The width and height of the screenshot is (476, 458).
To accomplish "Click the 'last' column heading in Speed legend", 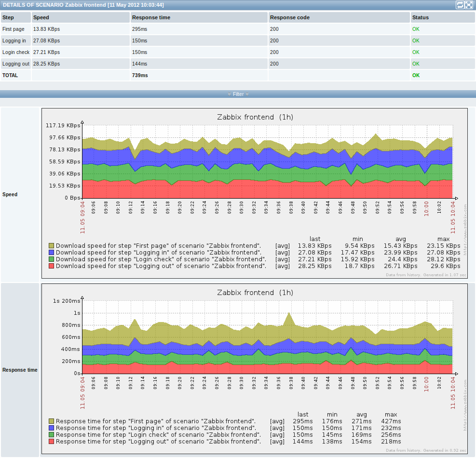I will [315, 239].
